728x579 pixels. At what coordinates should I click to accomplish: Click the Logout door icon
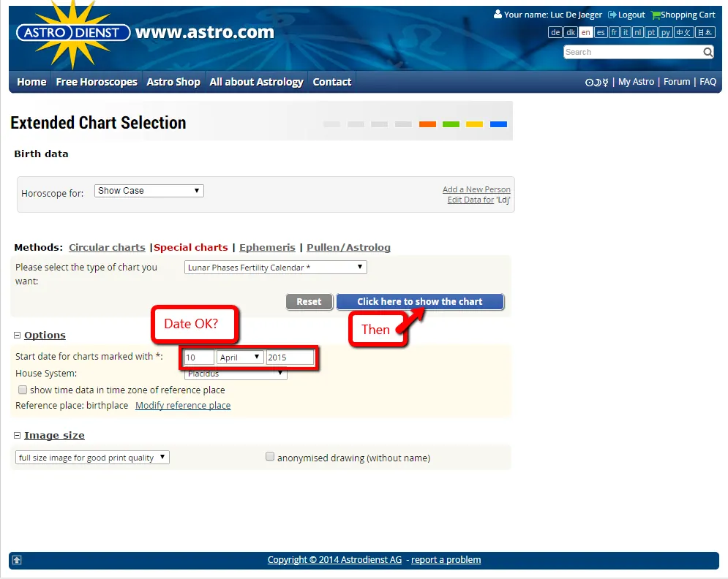[x=611, y=14]
